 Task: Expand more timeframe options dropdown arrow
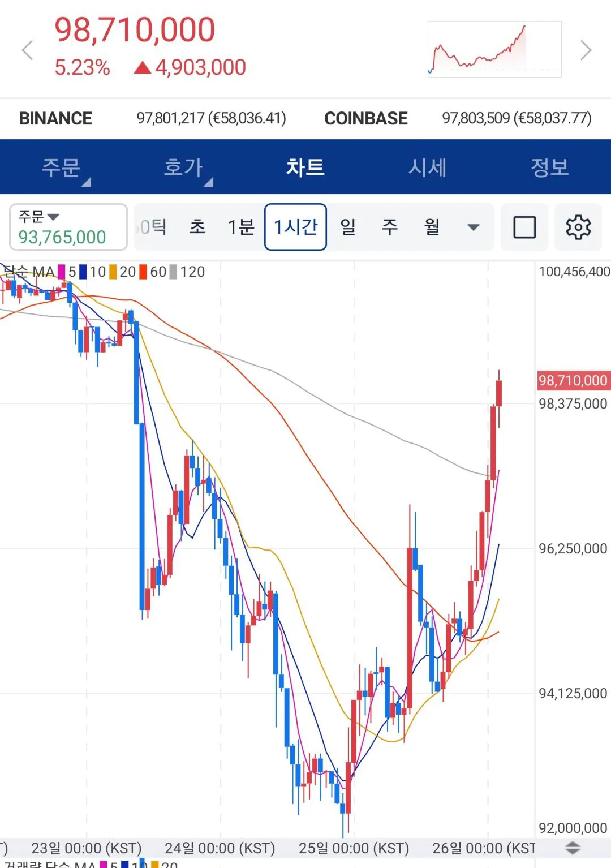[x=474, y=227]
